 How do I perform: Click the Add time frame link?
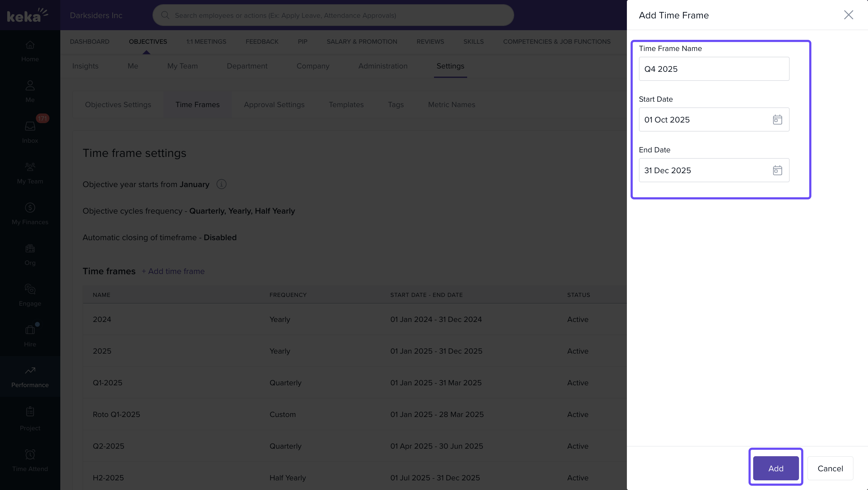pos(173,271)
